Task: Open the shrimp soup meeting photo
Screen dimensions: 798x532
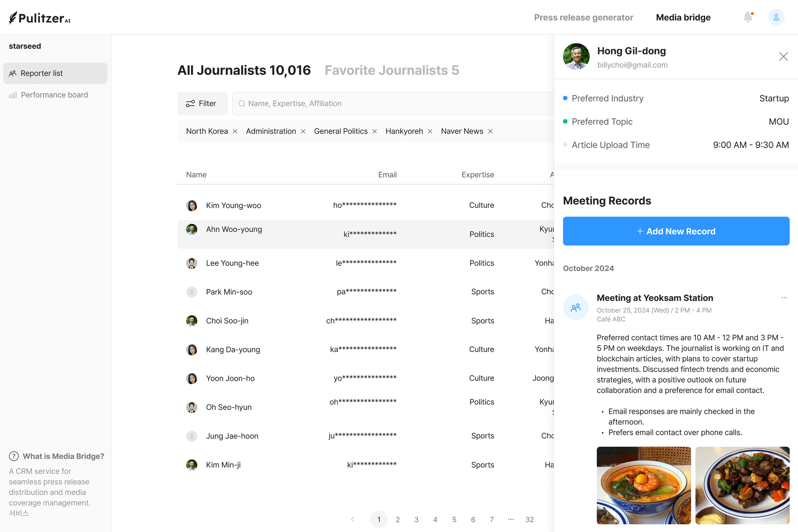Action: [644, 485]
